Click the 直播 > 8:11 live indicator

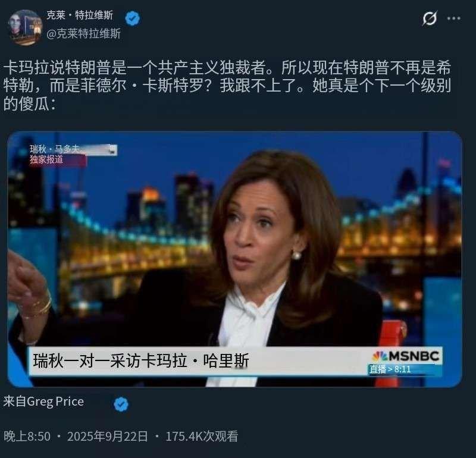(x=390, y=369)
